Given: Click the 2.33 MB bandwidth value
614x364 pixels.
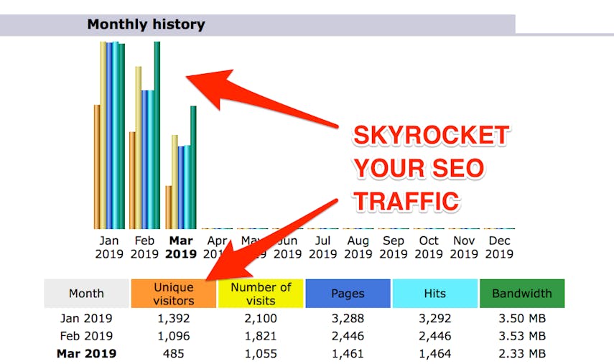Looking at the screenshot, I should point(522,353).
